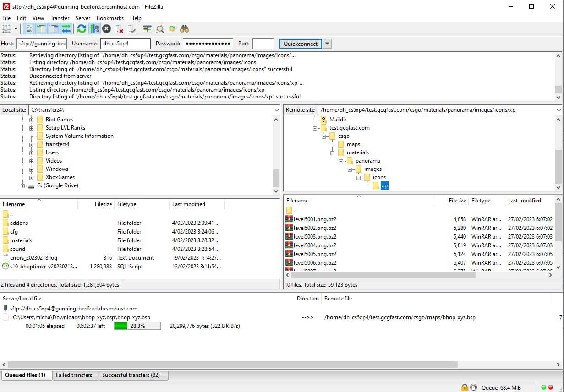Collapse the test.gcgfast.com remote folder
564x392 pixels.
[315, 128]
